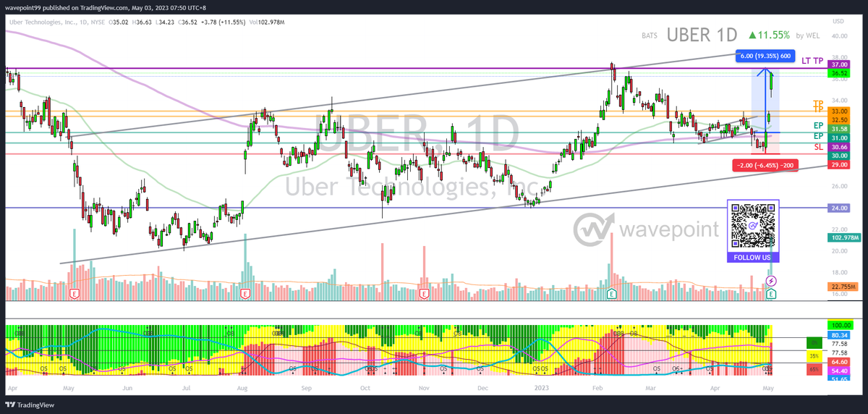Click 'Uber Technologies, Inc., 1D, NYSE' header text
This screenshot has width=868, height=414.
(x=58, y=22)
